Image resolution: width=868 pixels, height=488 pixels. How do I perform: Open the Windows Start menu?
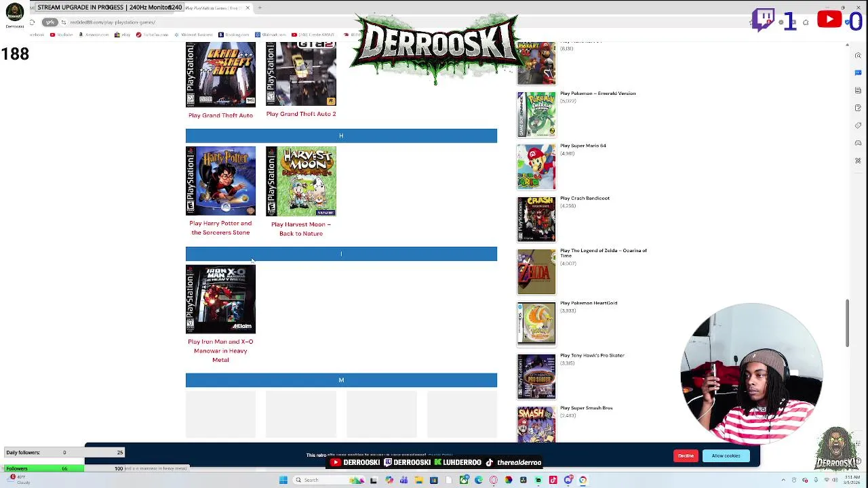click(x=283, y=480)
